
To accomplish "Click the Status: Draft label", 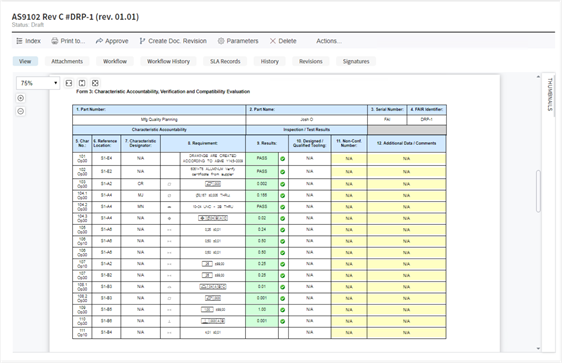I will pos(28,25).
